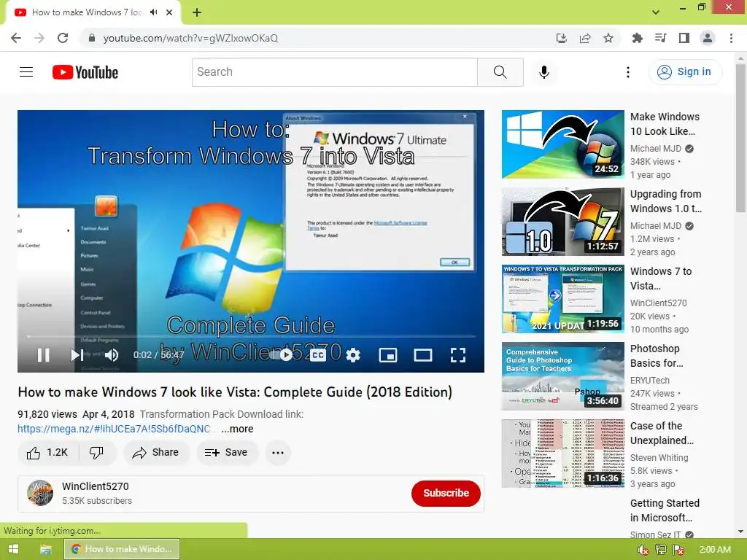The image size is (747, 560).
Task: Open the Chrome extensions puzzle icon
Action: (637, 38)
